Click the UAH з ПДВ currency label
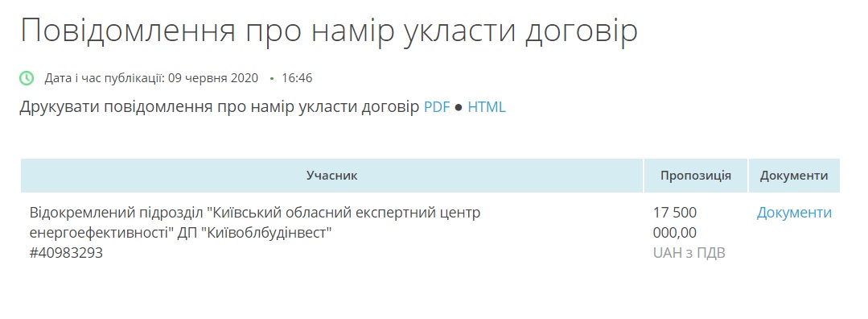This screenshot has height=319, width=868. [689, 253]
